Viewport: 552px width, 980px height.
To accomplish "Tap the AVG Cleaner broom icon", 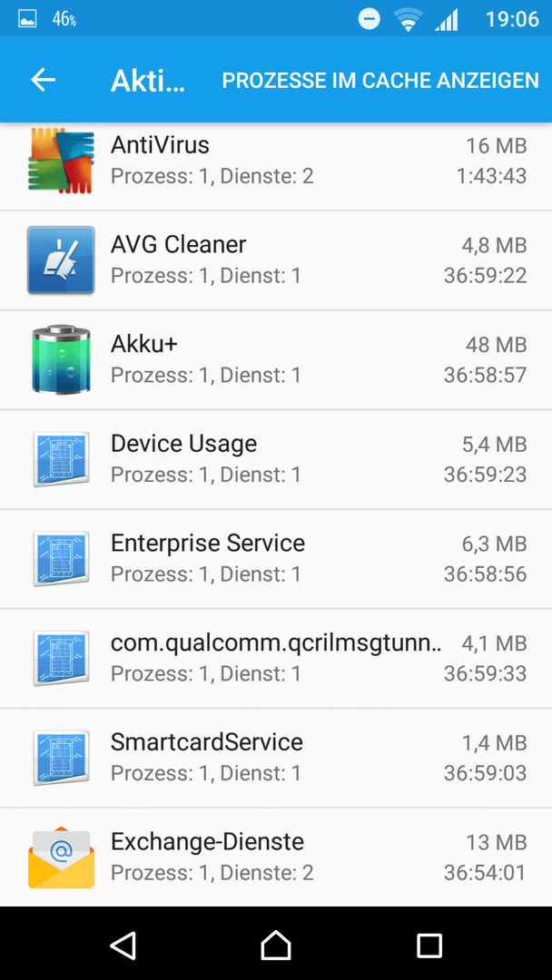I will pyautogui.click(x=61, y=260).
